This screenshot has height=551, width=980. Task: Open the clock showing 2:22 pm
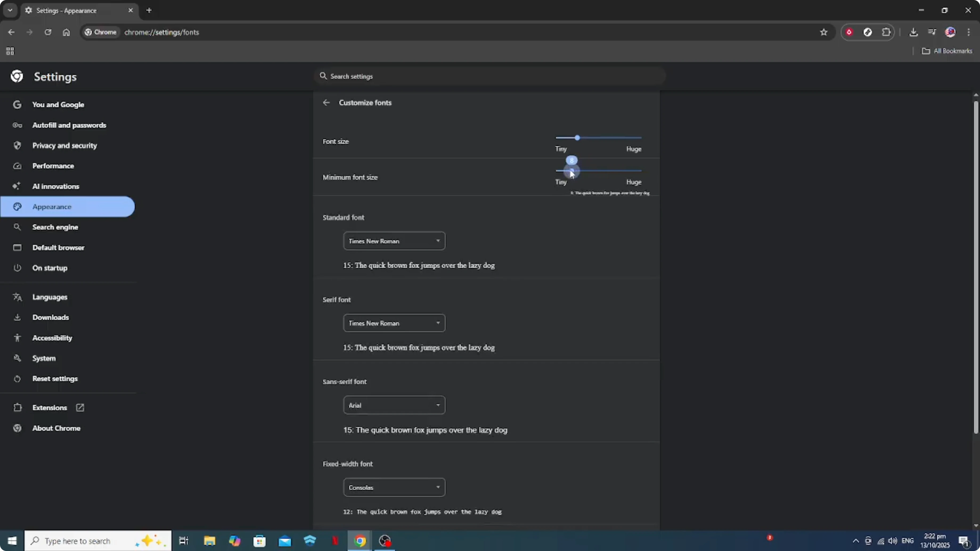coord(935,541)
